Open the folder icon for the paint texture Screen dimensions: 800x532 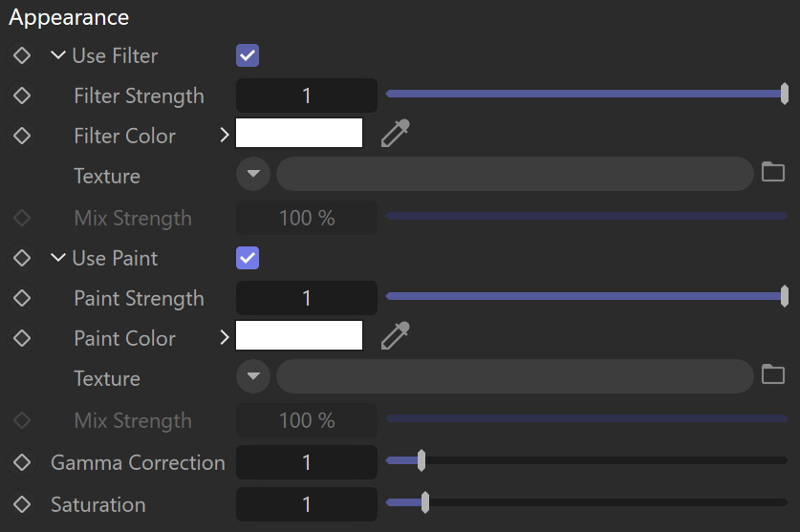(x=773, y=374)
